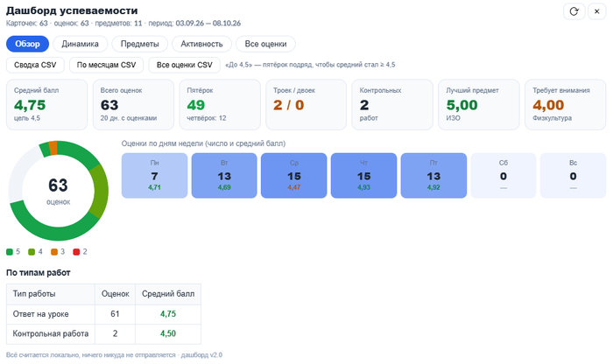Open the Предметы tab
The width and height of the screenshot is (613, 364).
pyautogui.click(x=139, y=44)
